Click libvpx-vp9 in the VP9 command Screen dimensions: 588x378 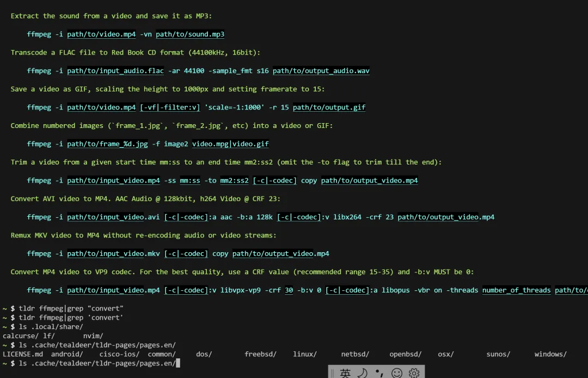(x=241, y=290)
